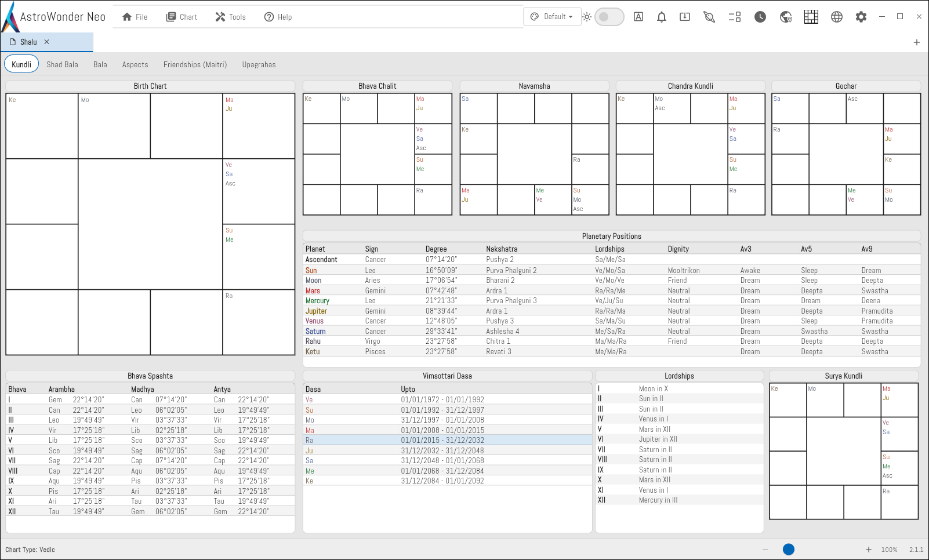Open the Tools menu
929x560 pixels.
[x=231, y=17]
